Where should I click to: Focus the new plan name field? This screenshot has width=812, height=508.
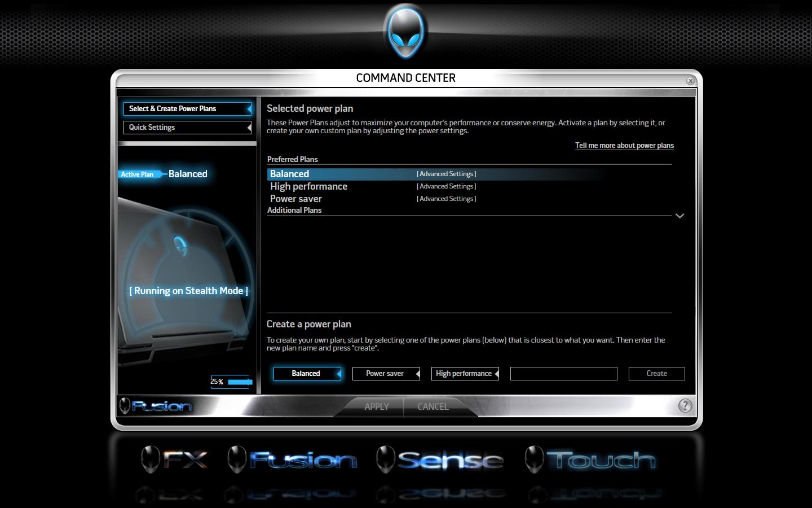point(564,374)
